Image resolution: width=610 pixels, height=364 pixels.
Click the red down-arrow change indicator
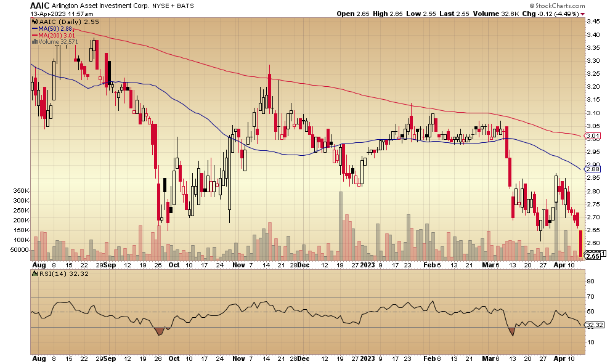582,14
